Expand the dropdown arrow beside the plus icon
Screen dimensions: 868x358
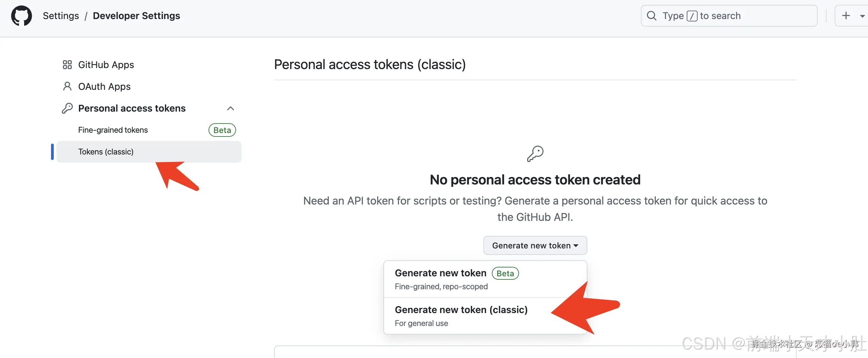862,16
